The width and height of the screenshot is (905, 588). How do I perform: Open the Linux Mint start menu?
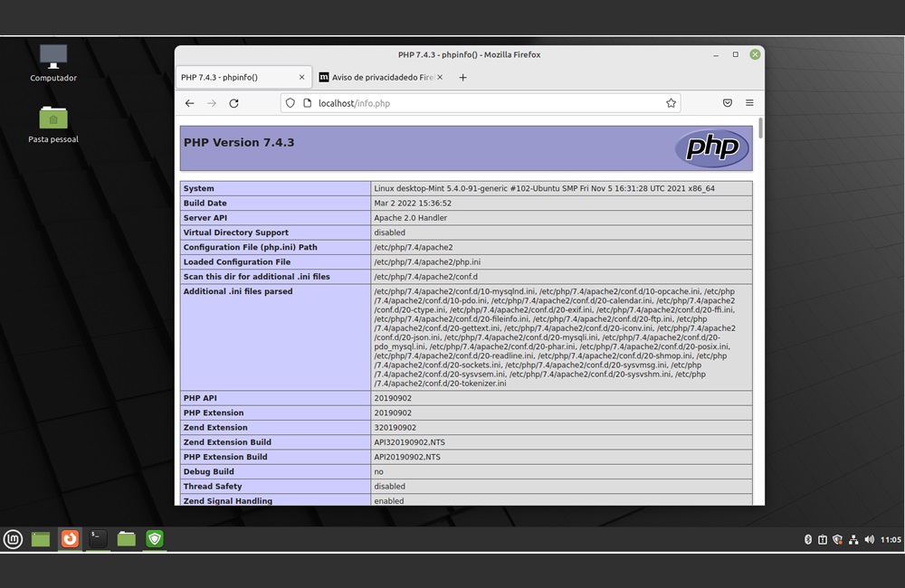click(13, 539)
